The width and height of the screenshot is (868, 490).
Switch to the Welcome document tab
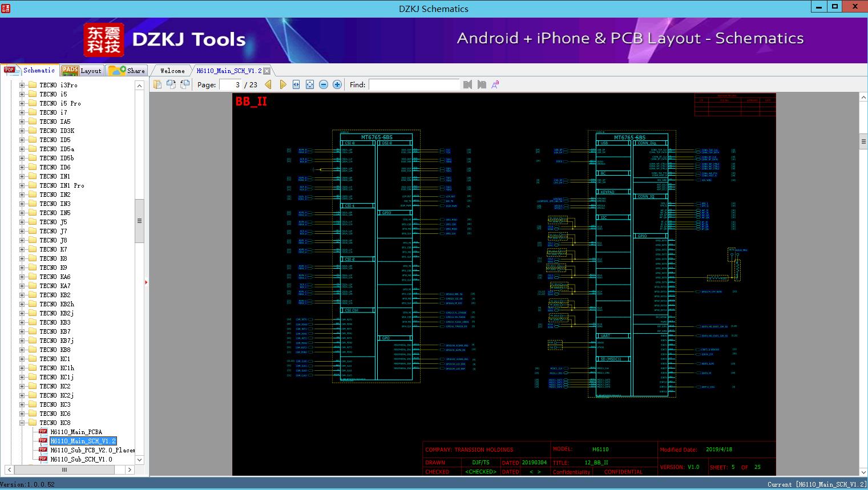point(172,71)
